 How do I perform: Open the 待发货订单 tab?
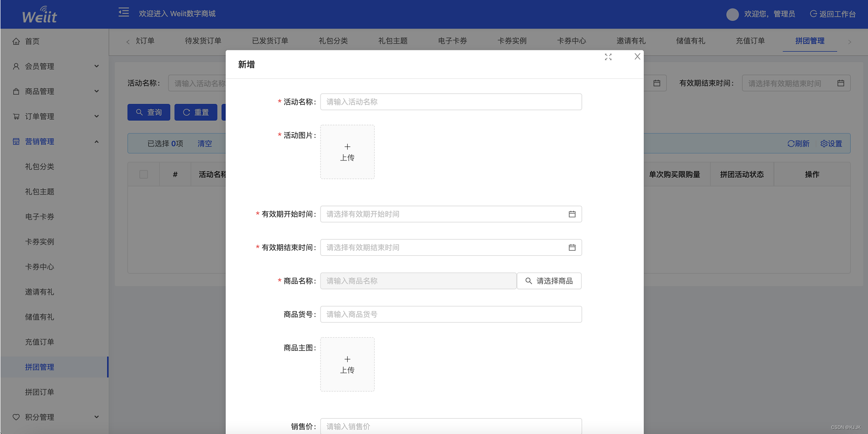coord(203,41)
